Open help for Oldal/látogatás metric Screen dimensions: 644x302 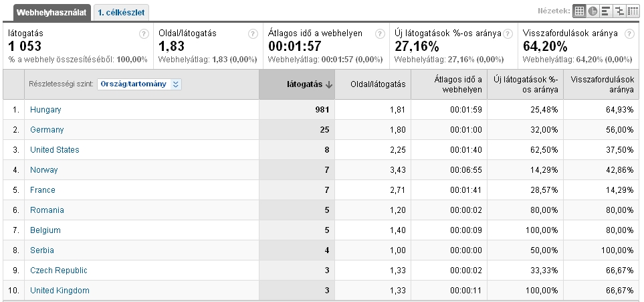[252, 34]
